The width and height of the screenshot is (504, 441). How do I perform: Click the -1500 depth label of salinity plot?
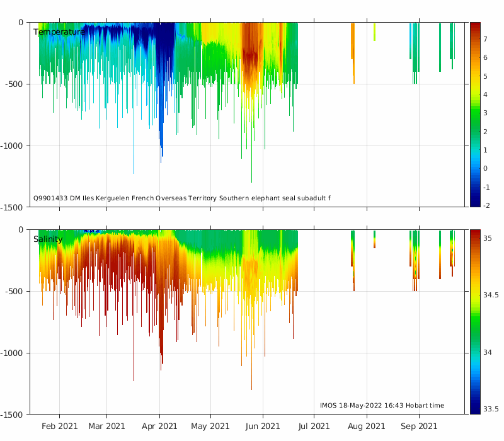click(12, 415)
